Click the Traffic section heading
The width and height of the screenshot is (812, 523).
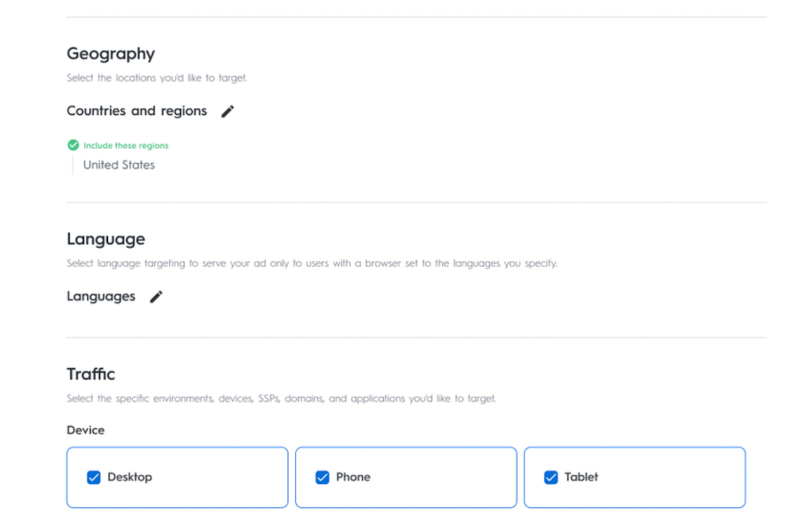[x=91, y=374]
